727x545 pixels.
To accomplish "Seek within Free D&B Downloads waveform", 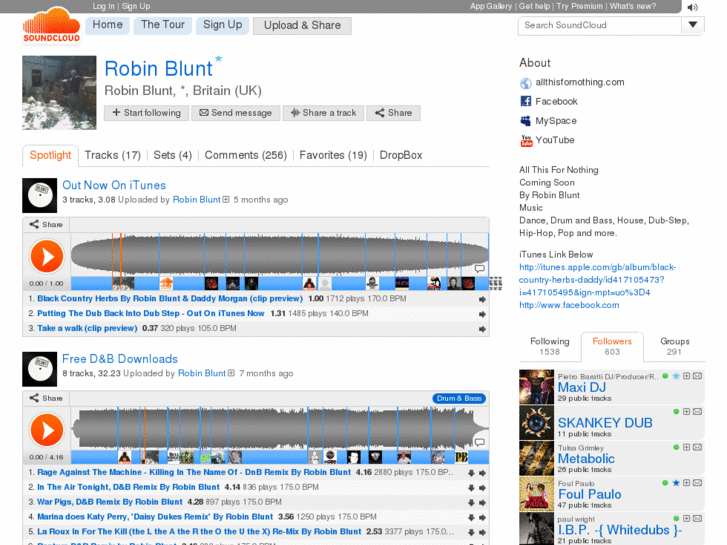I will (280, 428).
